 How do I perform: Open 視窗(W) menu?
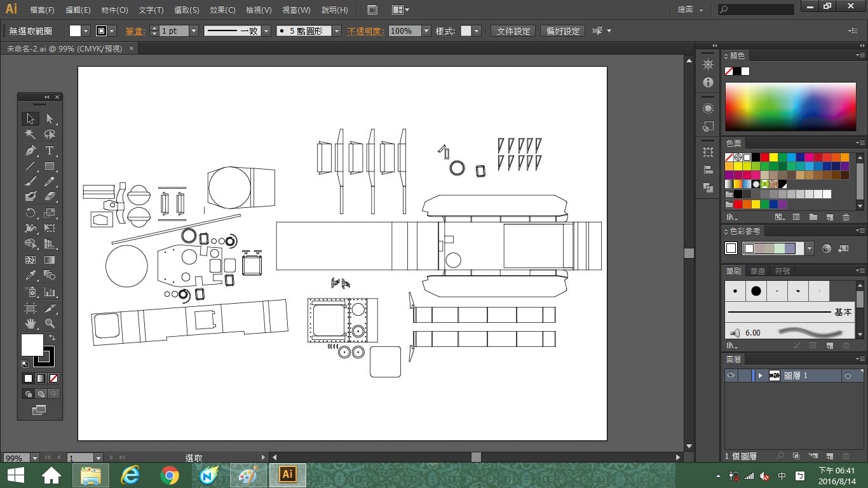[x=296, y=10]
